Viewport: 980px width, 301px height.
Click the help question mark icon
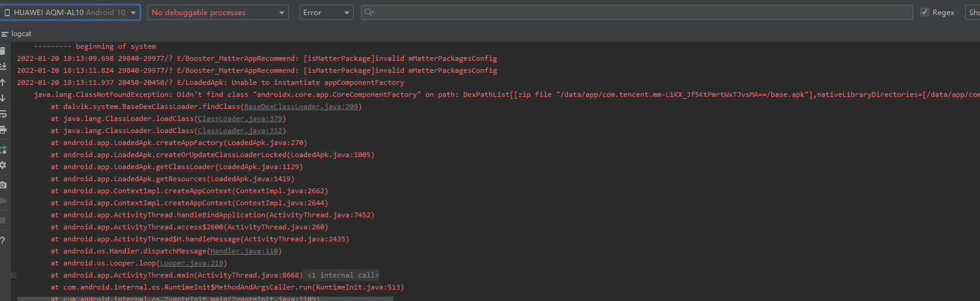(x=3, y=240)
